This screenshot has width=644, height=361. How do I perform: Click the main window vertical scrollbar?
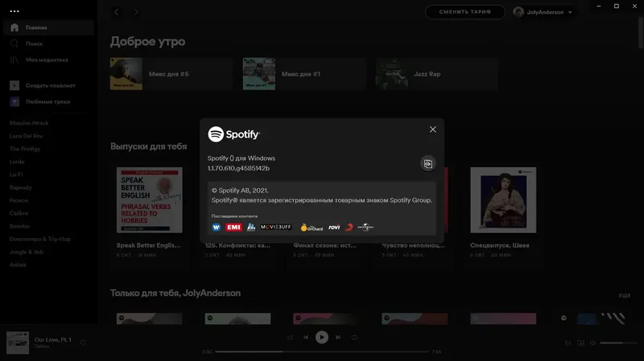[x=641, y=33]
